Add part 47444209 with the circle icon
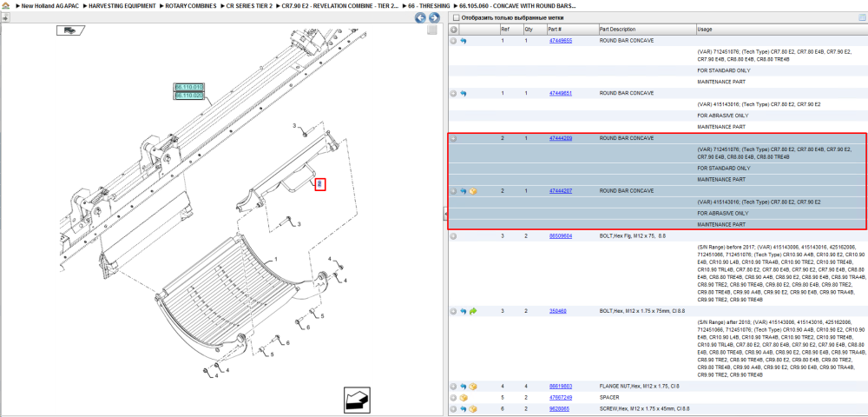 453,138
